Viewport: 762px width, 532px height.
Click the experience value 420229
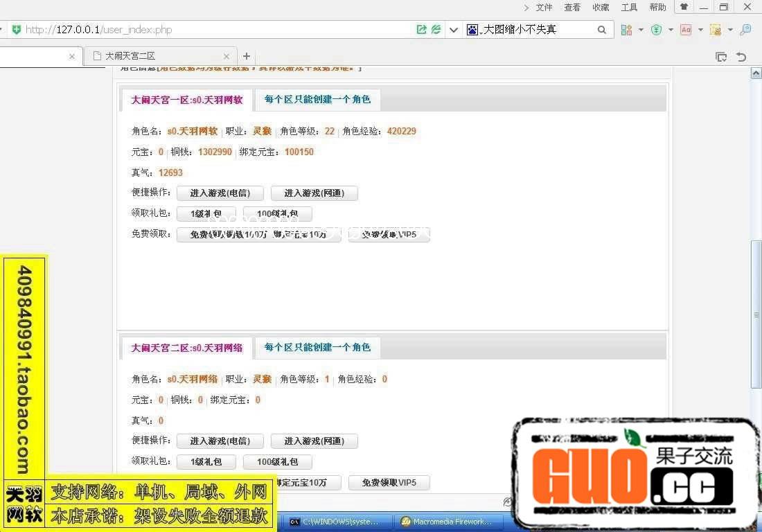401,131
